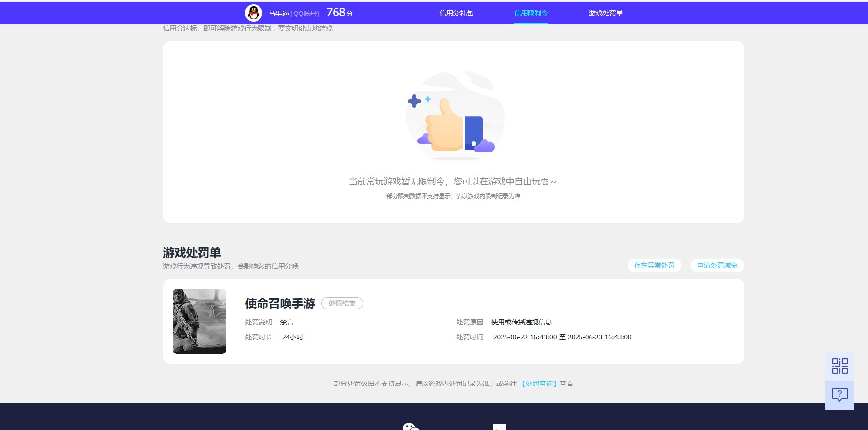Click the username 马牛逼 in header

(278, 14)
